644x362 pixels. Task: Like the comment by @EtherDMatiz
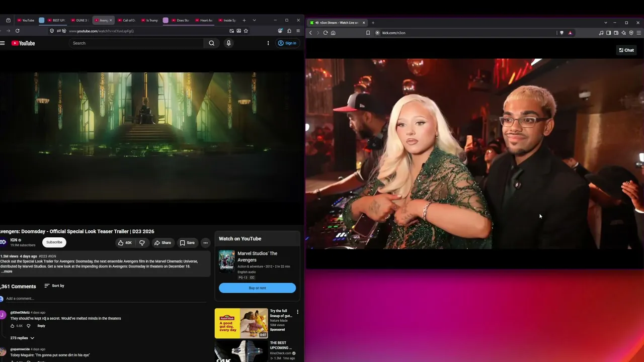(13, 326)
